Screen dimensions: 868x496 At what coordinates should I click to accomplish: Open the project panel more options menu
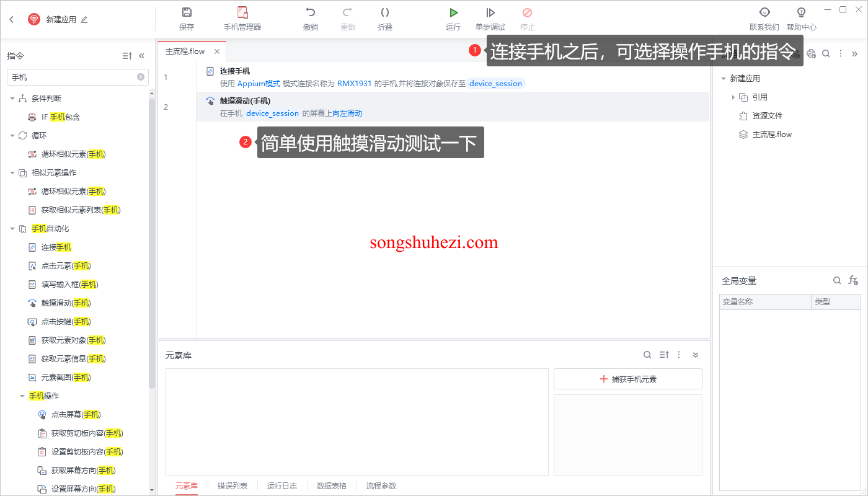841,54
